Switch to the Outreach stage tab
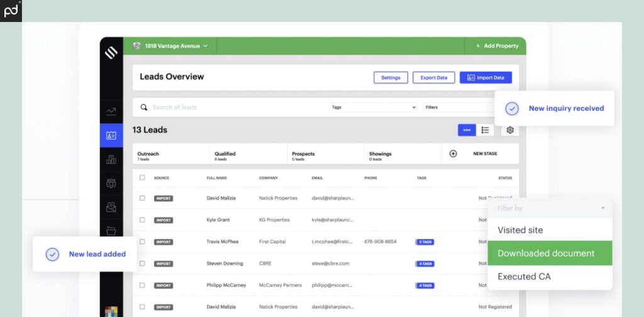The width and height of the screenshot is (644, 317). [171, 154]
